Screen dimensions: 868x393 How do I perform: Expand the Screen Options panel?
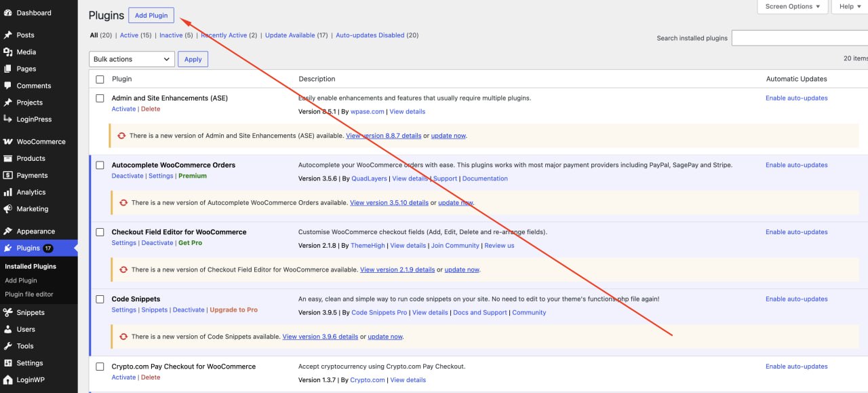[793, 7]
